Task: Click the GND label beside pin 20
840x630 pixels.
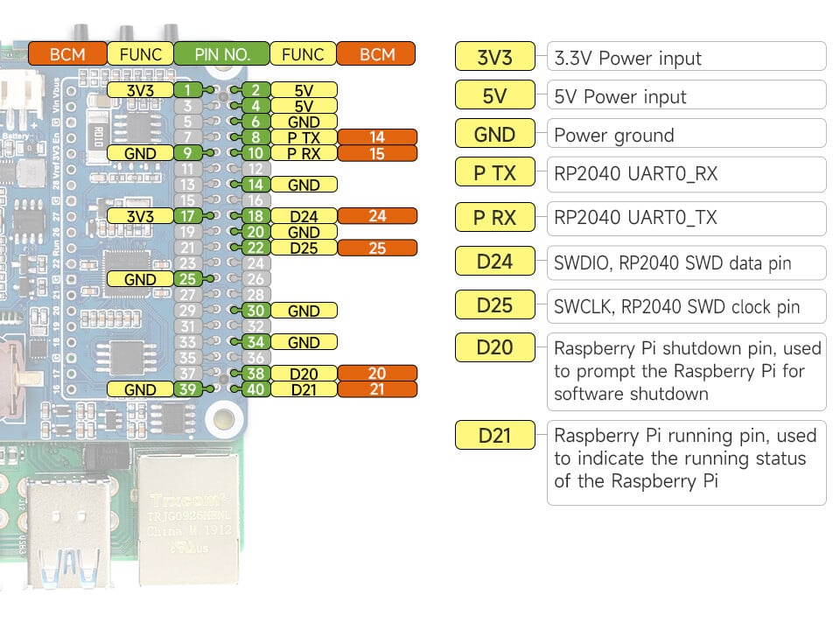Action: [x=304, y=231]
